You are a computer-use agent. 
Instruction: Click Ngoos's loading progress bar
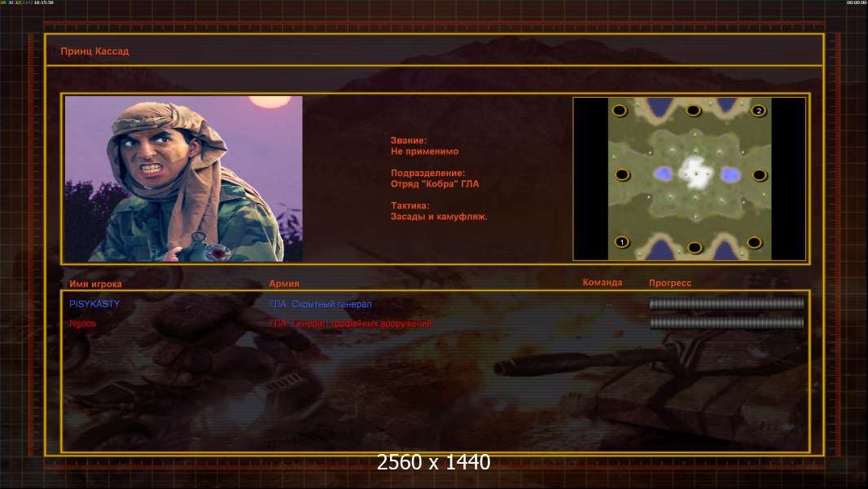click(726, 323)
